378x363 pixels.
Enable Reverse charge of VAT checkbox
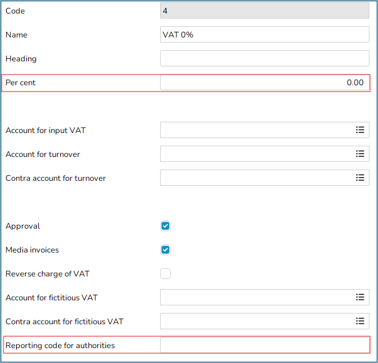coord(165,274)
